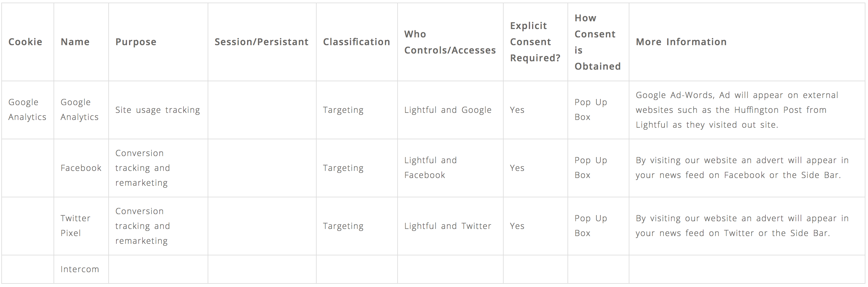Click the Google Analytics cookie cell
This screenshot has height=287, width=868.
click(x=27, y=109)
